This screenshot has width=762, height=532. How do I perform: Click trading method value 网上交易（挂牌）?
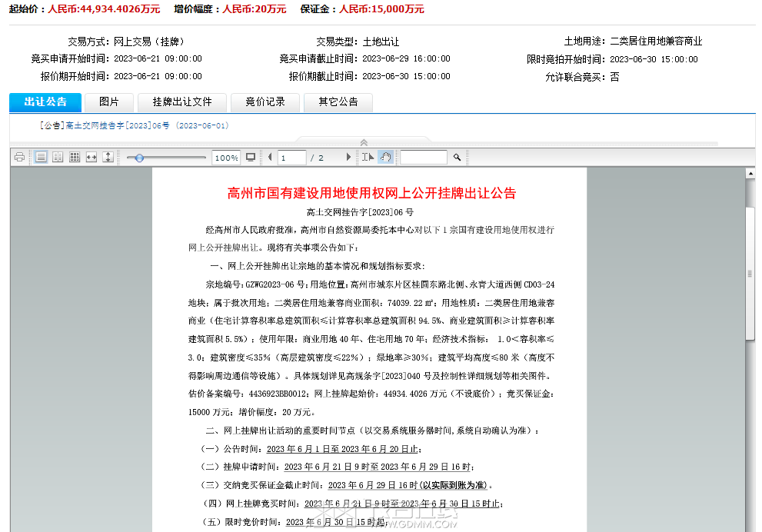(148, 42)
